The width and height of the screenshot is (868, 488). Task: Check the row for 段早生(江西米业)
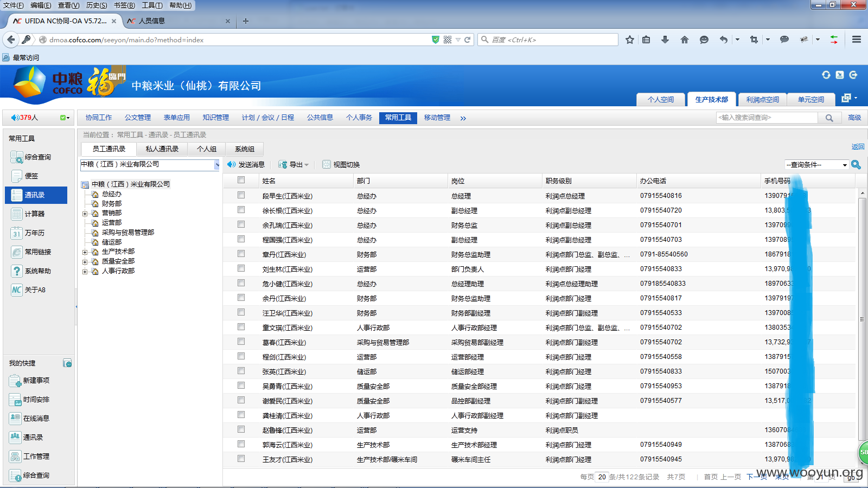241,195
